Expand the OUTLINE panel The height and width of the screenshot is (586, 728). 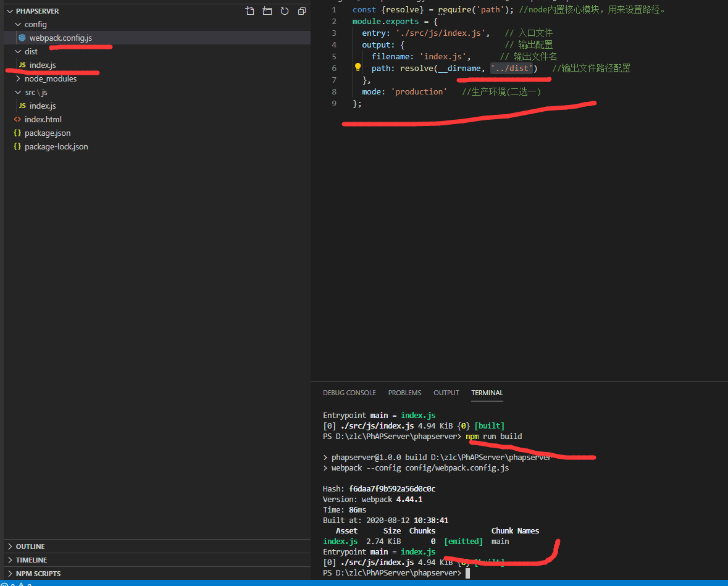pyautogui.click(x=30, y=546)
